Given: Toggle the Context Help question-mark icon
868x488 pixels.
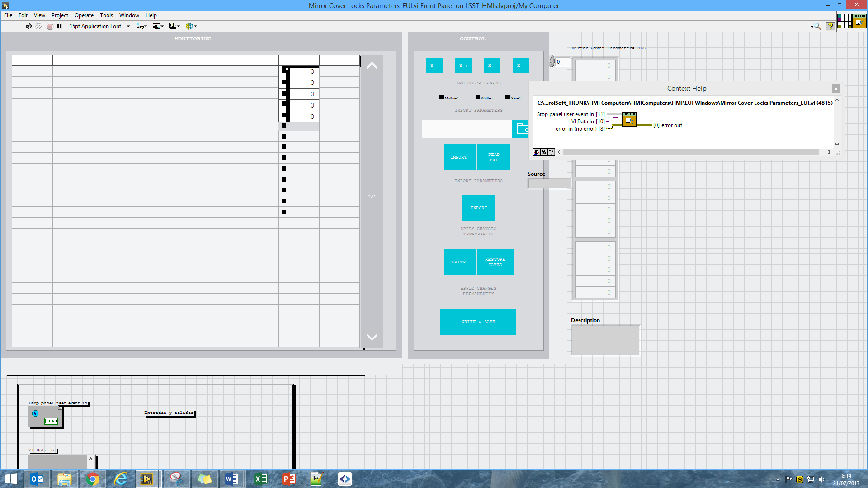Looking at the screenshot, I should click(x=830, y=26).
